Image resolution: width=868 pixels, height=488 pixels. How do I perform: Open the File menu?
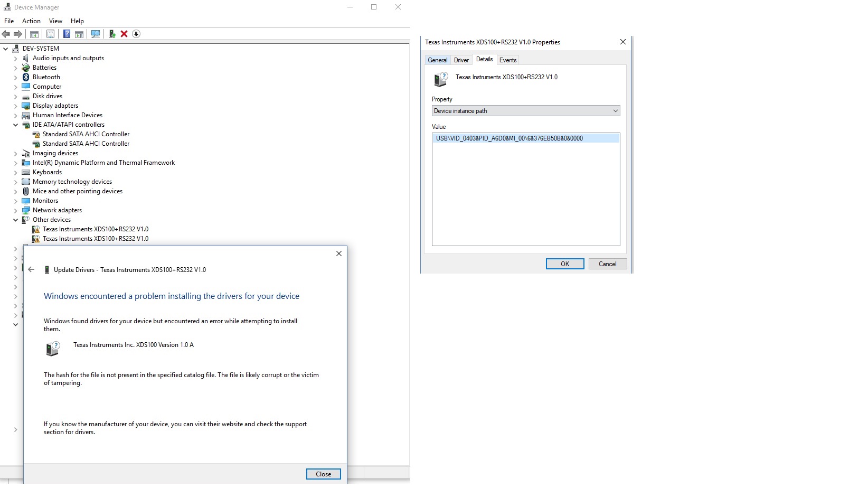[9, 21]
